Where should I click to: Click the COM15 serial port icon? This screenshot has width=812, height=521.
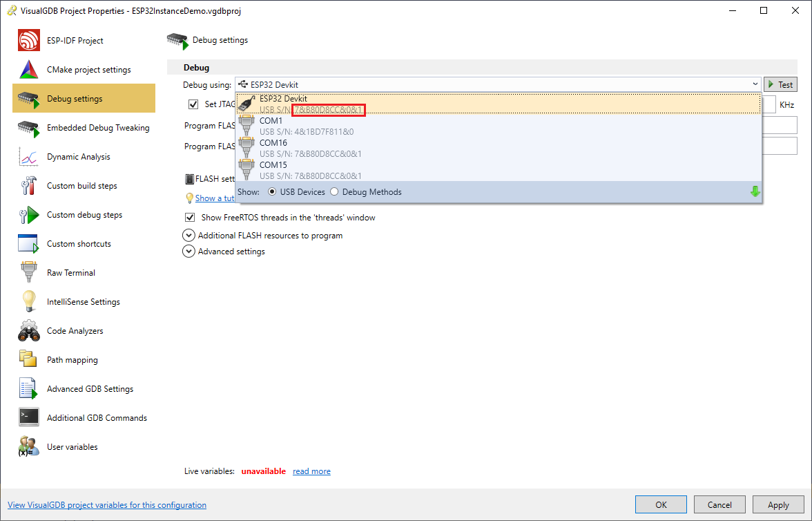pos(246,170)
